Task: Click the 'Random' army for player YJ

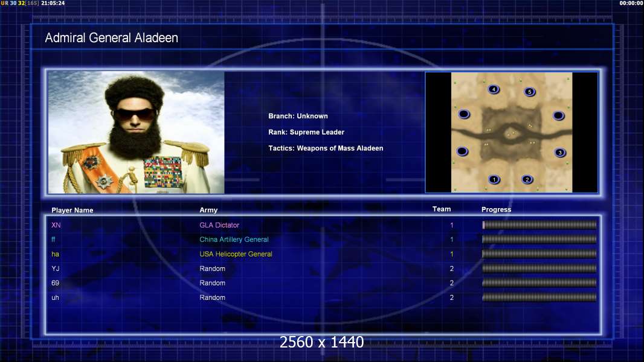Action: (x=212, y=268)
